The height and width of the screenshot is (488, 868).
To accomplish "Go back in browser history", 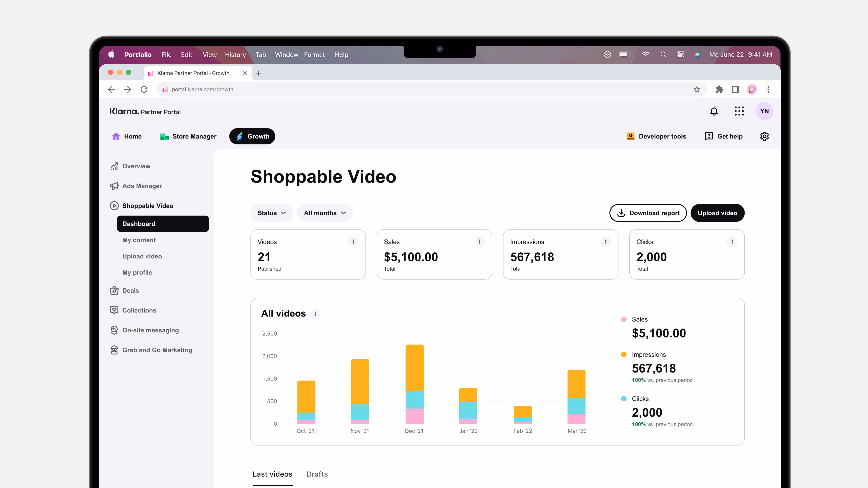I will click(x=111, y=89).
